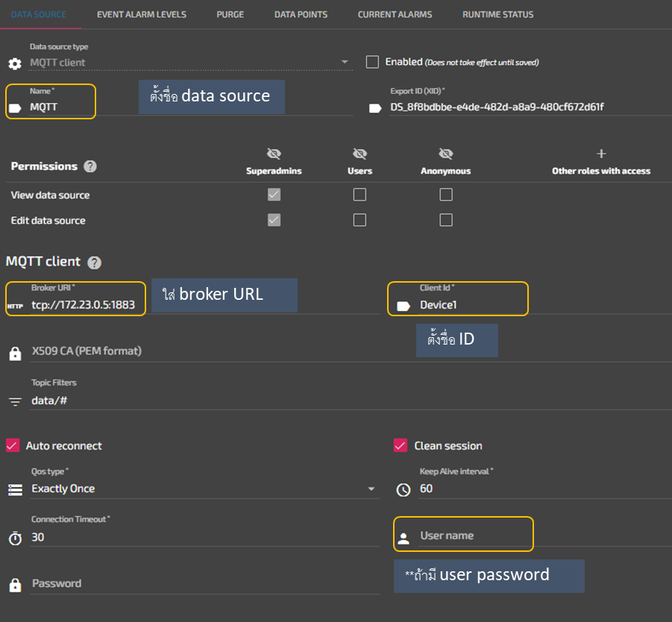The height and width of the screenshot is (622, 672).
Task: Switch to the DATA POINTS tab
Action: (301, 13)
